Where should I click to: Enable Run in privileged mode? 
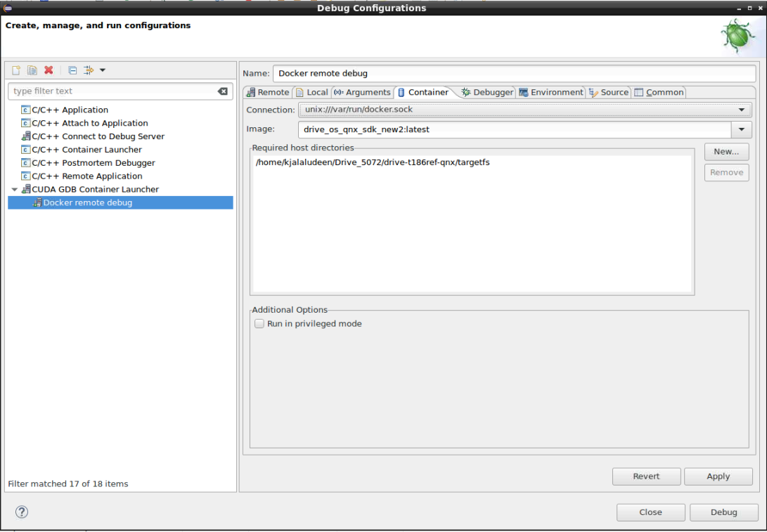[x=259, y=323]
